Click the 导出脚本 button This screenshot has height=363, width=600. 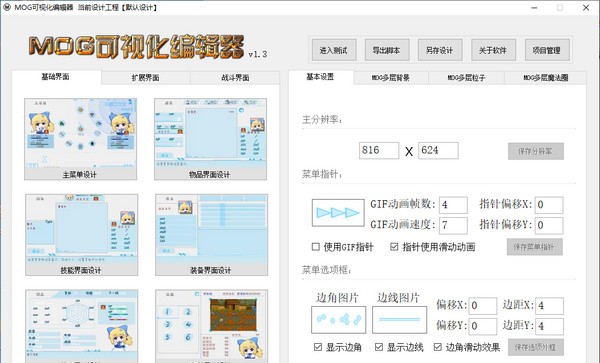tap(387, 50)
